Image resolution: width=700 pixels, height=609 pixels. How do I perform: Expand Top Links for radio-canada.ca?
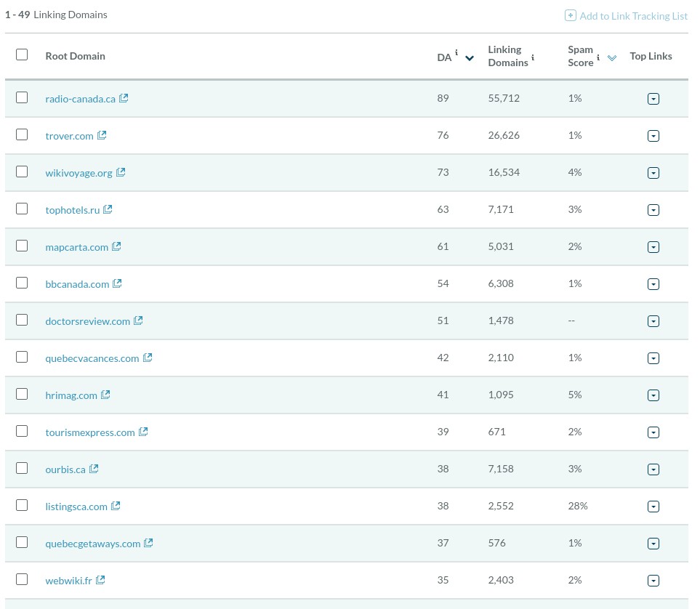[x=653, y=99]
